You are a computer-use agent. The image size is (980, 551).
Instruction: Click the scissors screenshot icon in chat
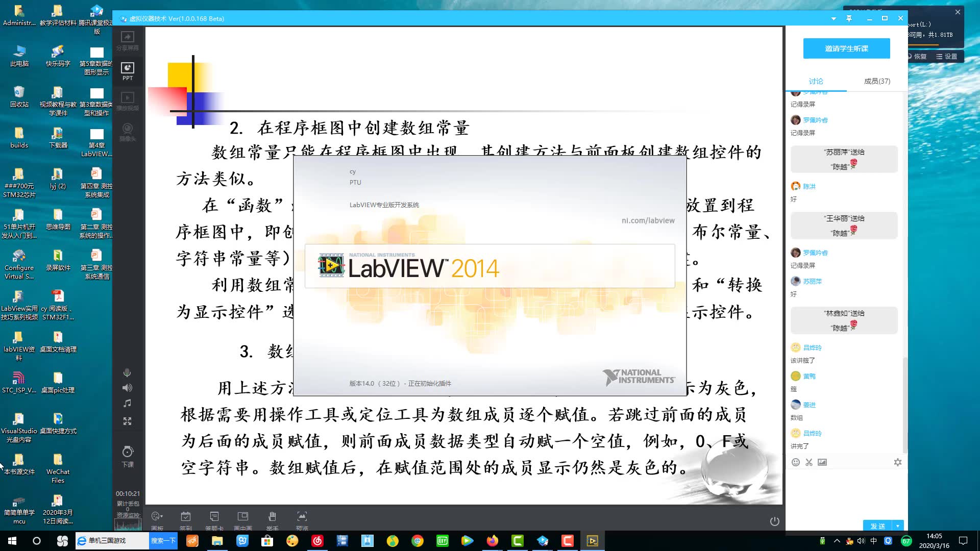tap(808, 462)
